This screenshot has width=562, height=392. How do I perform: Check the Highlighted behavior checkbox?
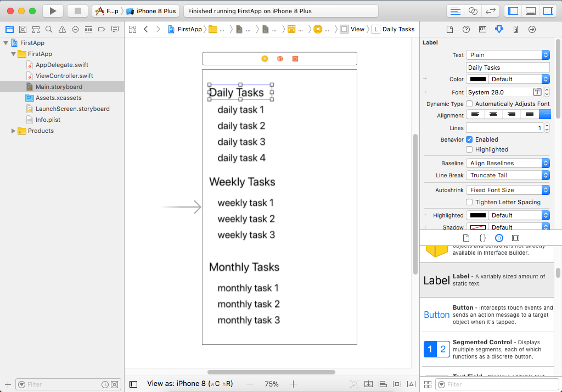[x=469, y=149]
